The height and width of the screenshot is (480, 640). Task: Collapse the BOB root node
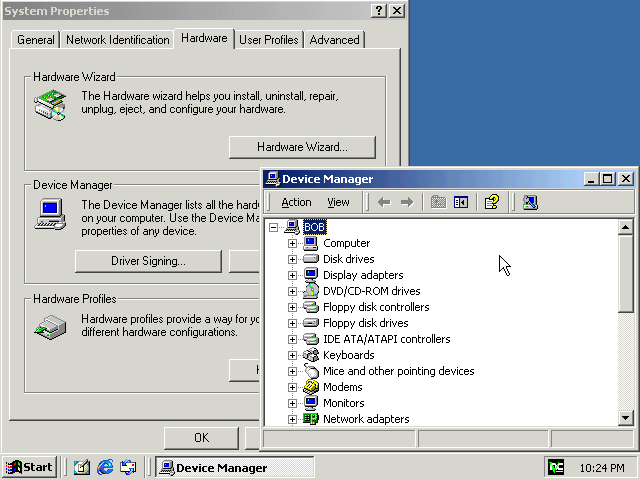pyautogui.click(x=273, y=227)
